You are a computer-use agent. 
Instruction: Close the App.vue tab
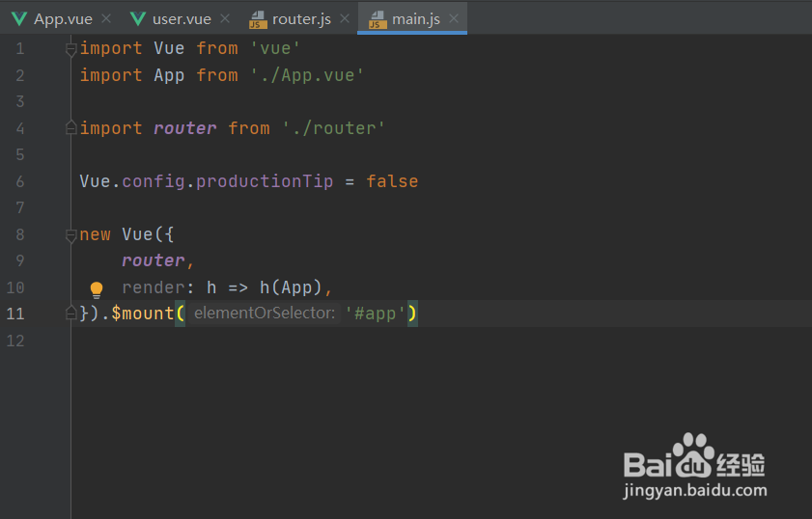pyautogui.click(x=106, y=18)
